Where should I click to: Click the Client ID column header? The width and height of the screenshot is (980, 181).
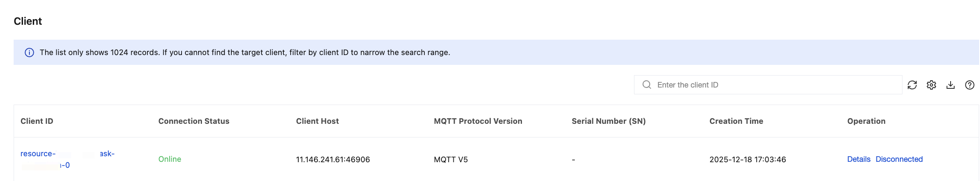[37, 121]
